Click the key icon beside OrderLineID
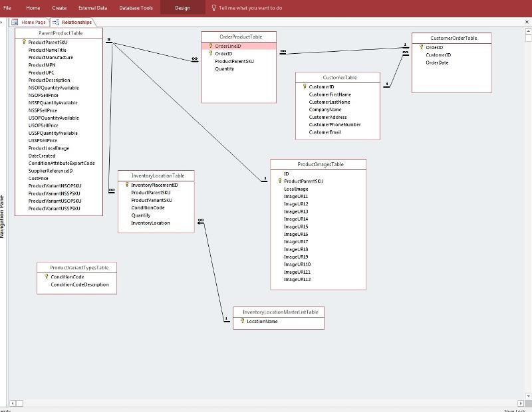 [211, 47]
